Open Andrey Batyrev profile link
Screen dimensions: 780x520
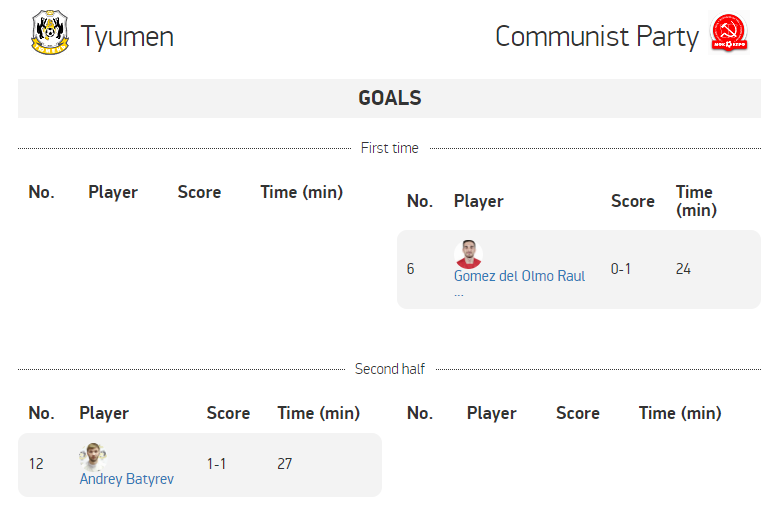[127, 479]
